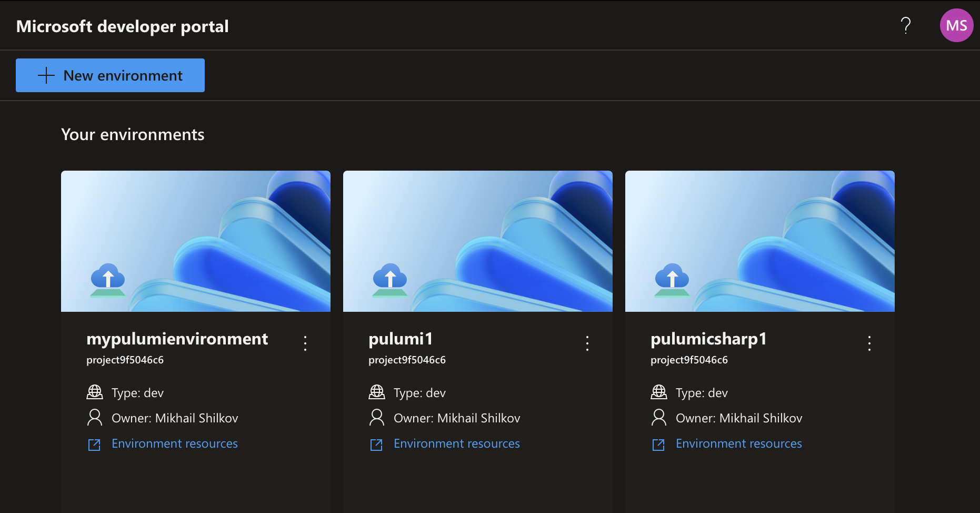Screen dimensions: 980x513
Task: Click the mypulumienvironment title
Action: point(177,339)
